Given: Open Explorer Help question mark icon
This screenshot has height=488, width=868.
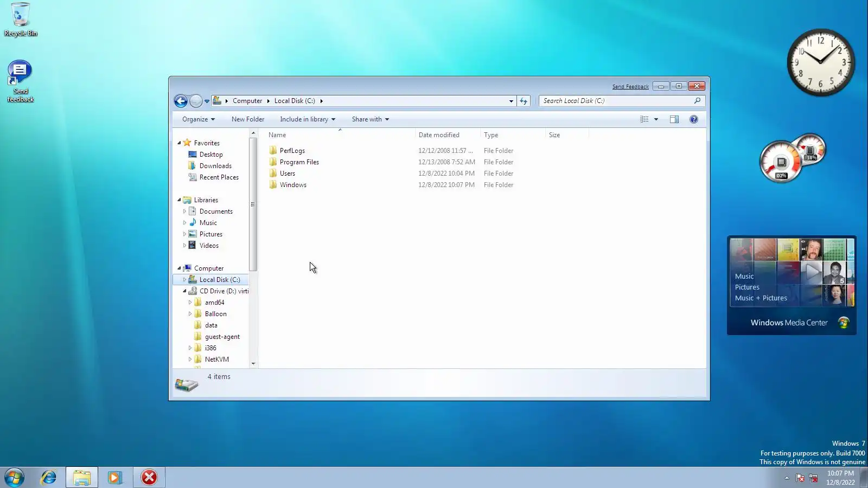Looking at the screenshot, I should pos(694,119).
